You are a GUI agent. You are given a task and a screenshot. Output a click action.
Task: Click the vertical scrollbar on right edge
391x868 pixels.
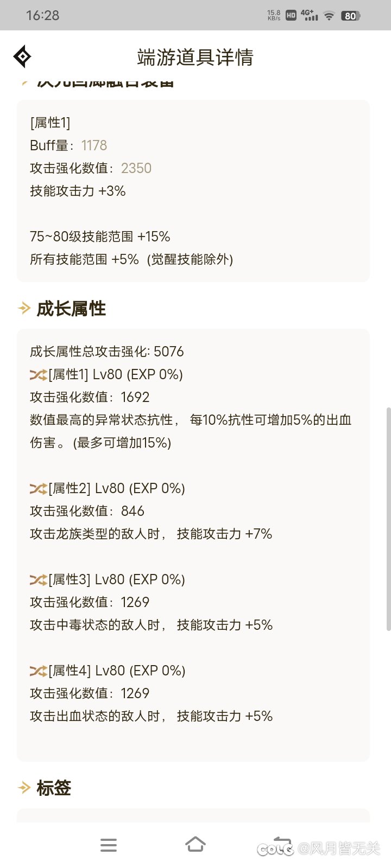pyautogui.click(x=388, y=519)
